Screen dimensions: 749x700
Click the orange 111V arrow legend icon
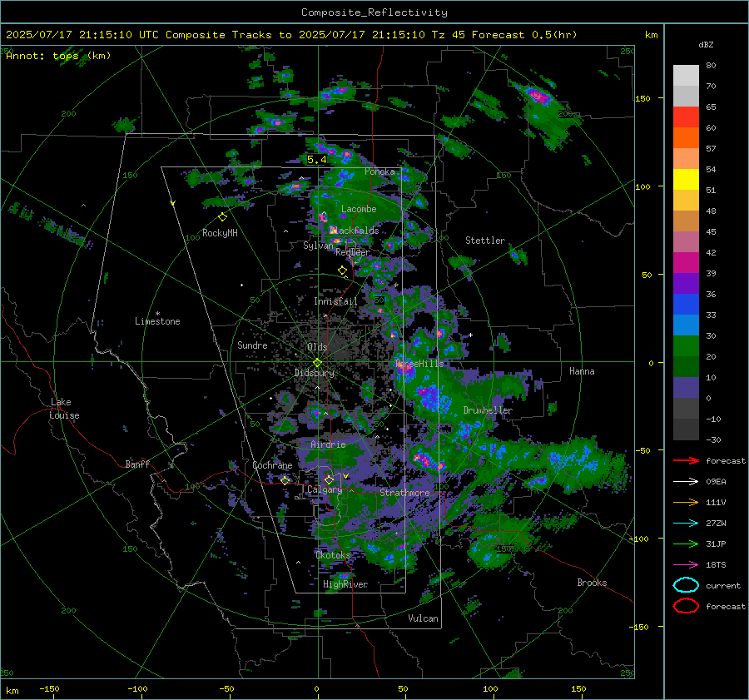[686, 502]
